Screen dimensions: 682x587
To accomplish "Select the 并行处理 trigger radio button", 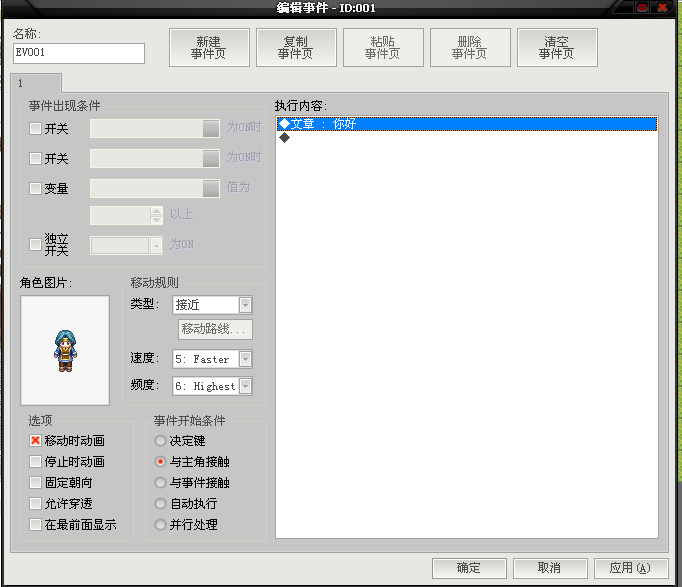I will click(x=160, y=524).
